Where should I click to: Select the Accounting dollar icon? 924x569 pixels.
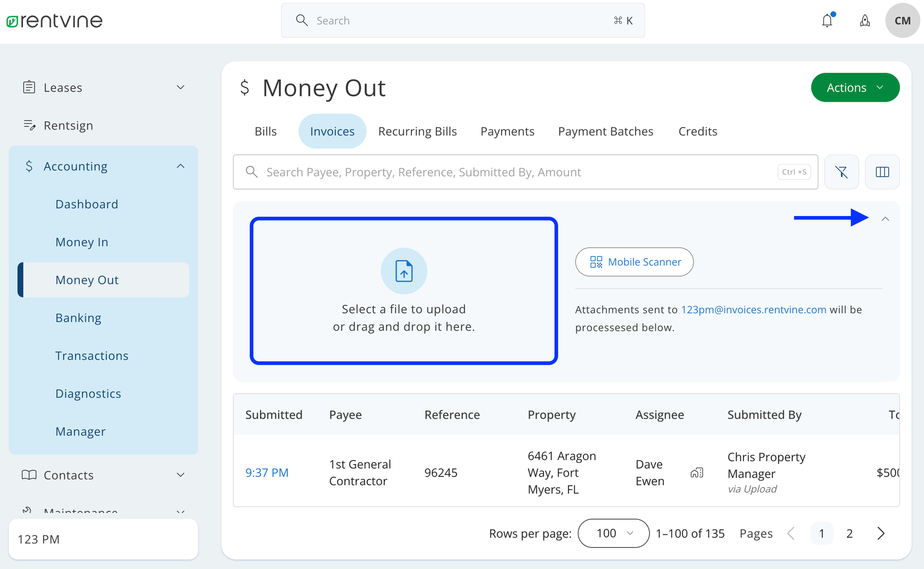(x=30, y=166)
